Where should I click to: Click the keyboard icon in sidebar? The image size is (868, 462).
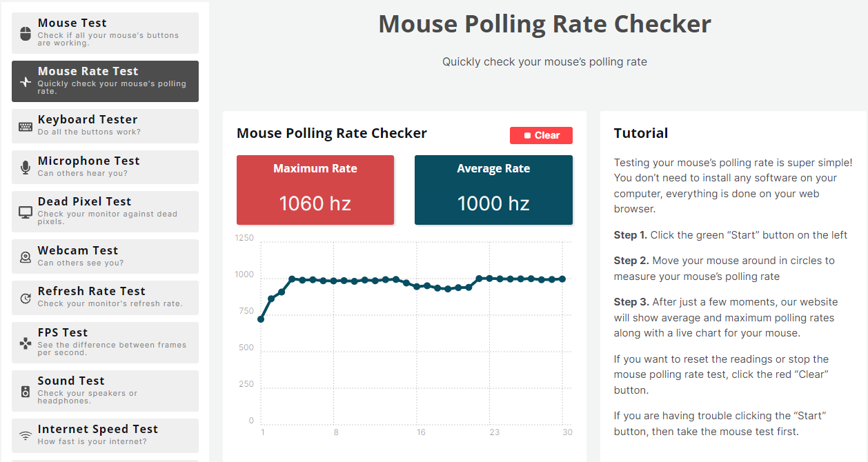(x=26, y=126)
